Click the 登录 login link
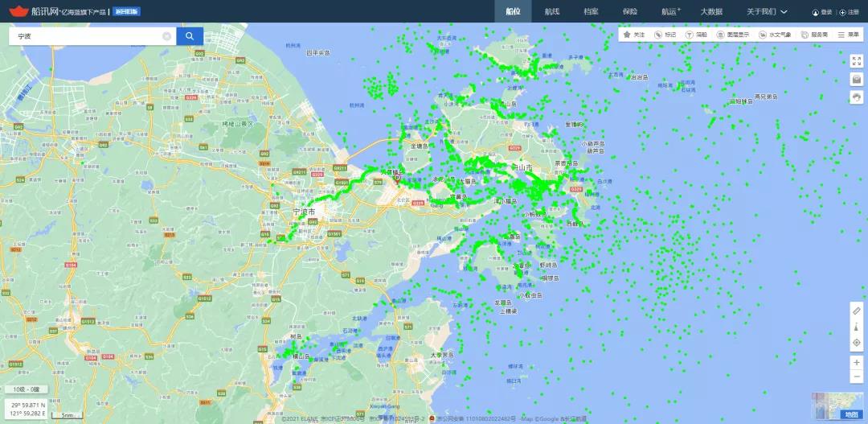This screenshot has width=868, height=424. (x=822, y=12)
